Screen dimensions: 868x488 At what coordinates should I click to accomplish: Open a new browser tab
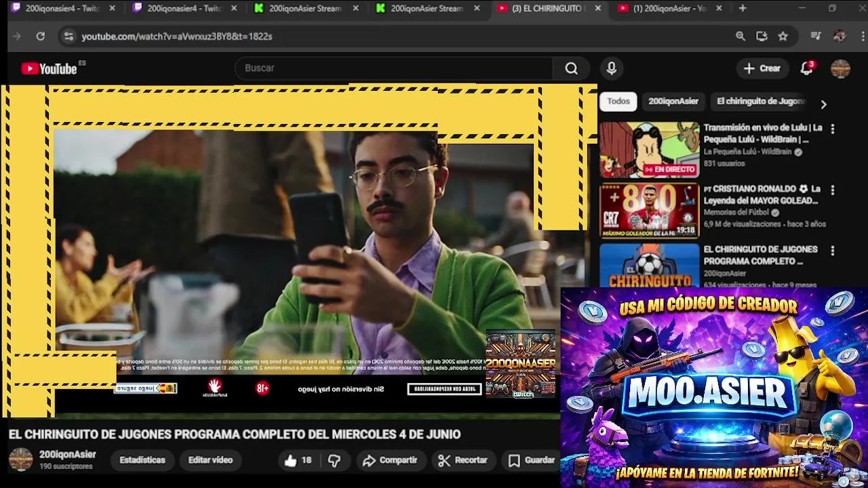coord(743,8)
